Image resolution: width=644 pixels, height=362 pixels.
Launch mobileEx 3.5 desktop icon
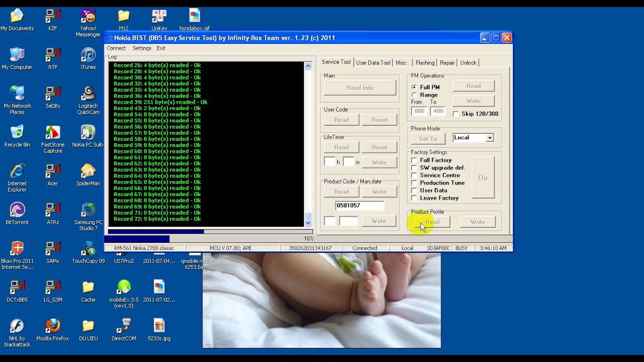click(123, 294)
